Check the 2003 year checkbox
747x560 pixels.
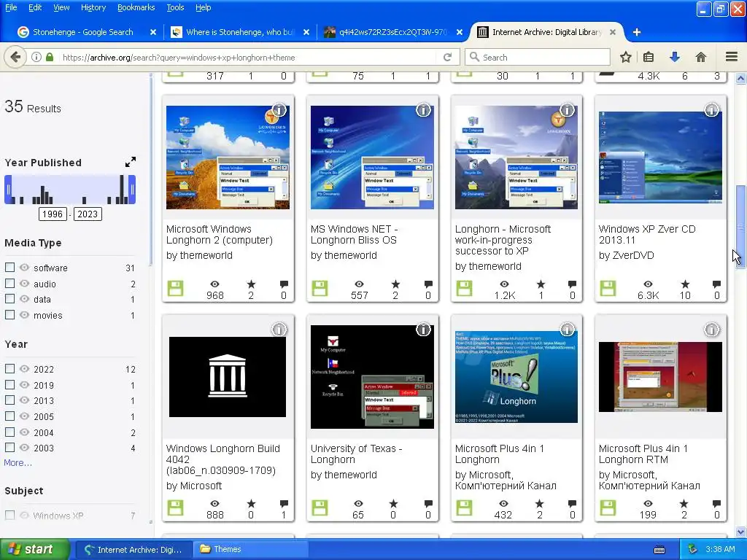[9, 448]
